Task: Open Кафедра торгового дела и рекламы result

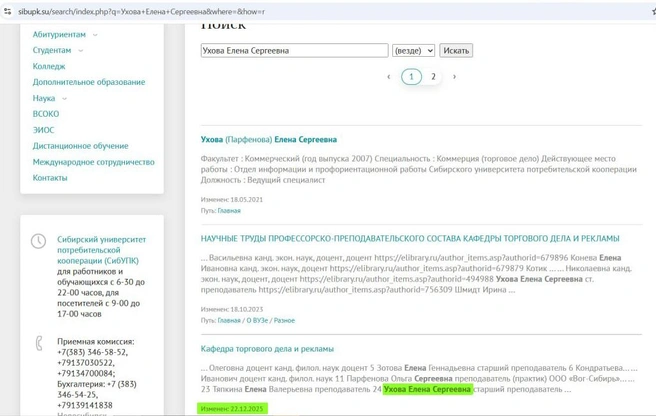Action: [267, 349]
